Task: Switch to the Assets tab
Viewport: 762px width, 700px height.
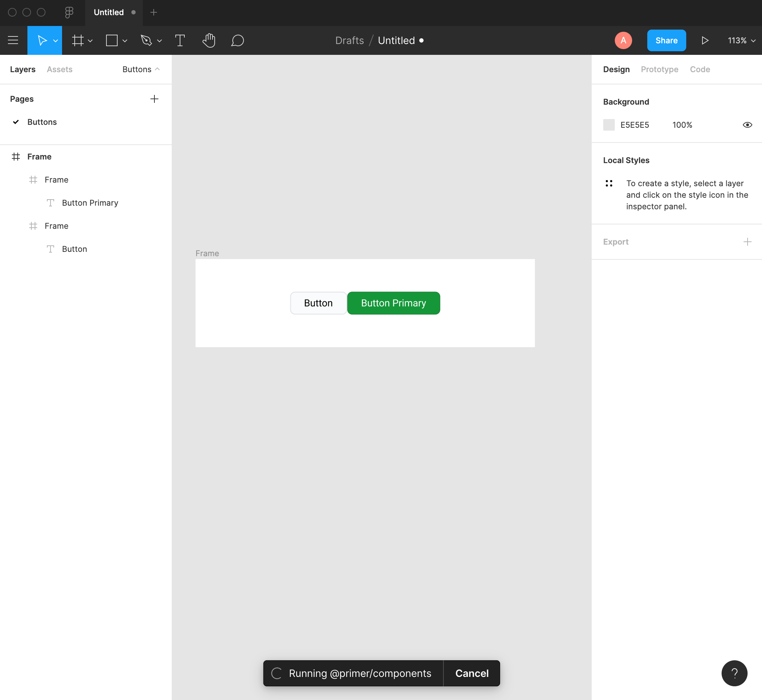Action: (x=60, y=69)
